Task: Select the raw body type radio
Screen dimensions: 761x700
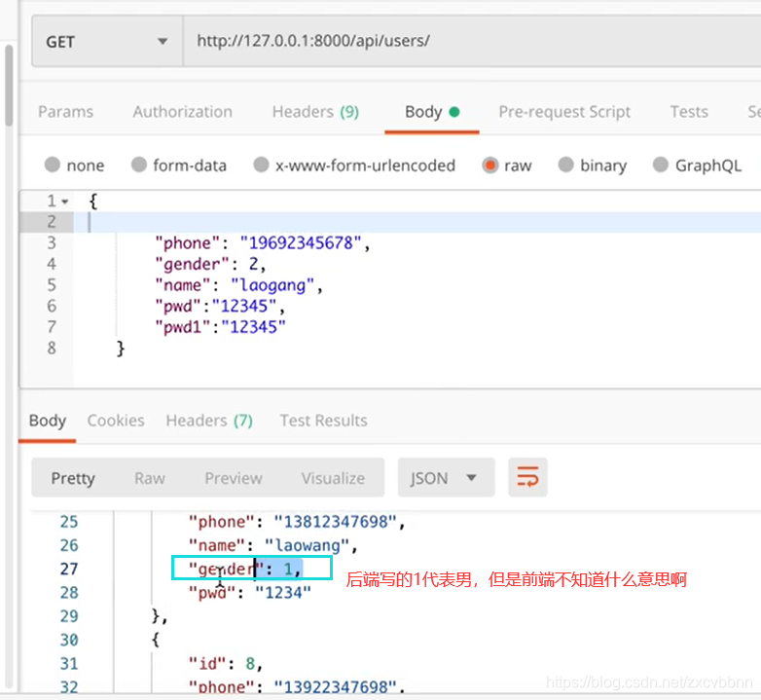Action: [490, 166]
